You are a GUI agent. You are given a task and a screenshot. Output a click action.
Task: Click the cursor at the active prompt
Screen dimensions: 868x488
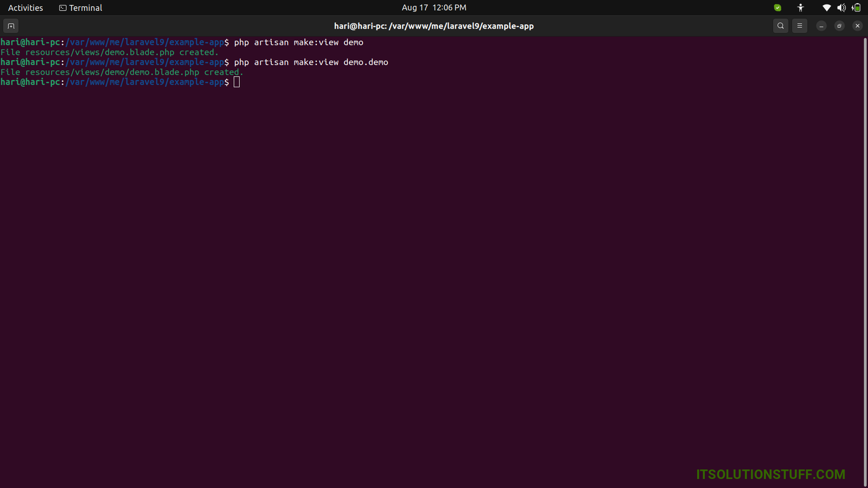click(237, 82)
